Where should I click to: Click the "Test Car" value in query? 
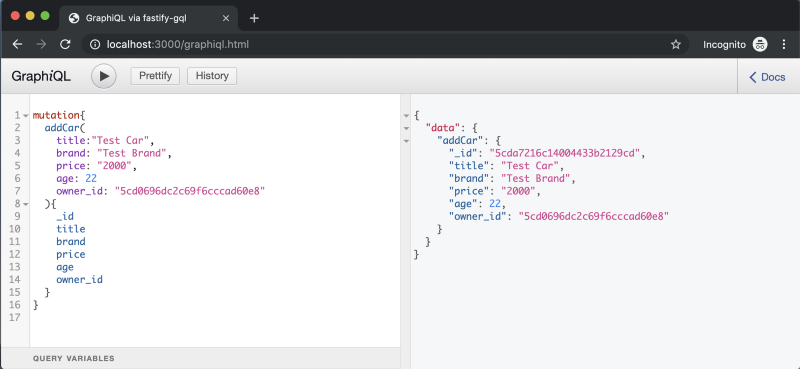pos(120,140)
